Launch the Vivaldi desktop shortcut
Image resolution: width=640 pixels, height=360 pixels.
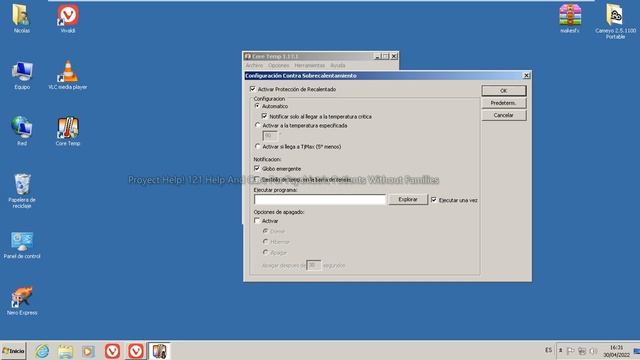click(x=68, y=18)
